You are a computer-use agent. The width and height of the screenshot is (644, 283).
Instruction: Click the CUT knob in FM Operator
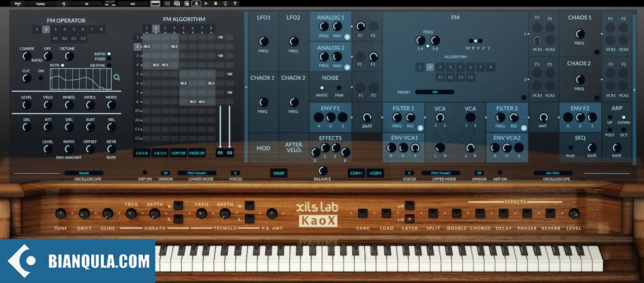(26, 78)
